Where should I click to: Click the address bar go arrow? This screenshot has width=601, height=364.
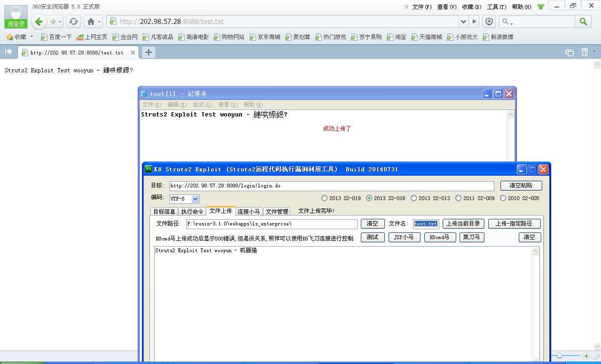(475, 22)
